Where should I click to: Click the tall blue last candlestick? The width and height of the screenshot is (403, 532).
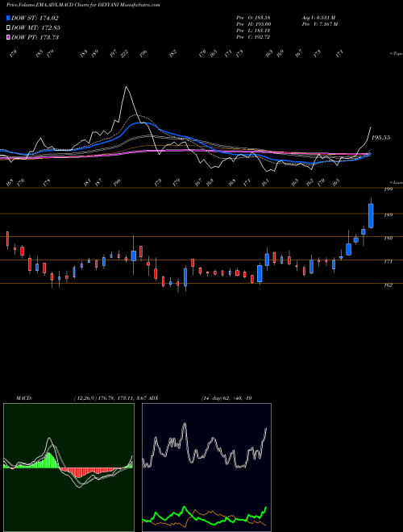point(371,216)
